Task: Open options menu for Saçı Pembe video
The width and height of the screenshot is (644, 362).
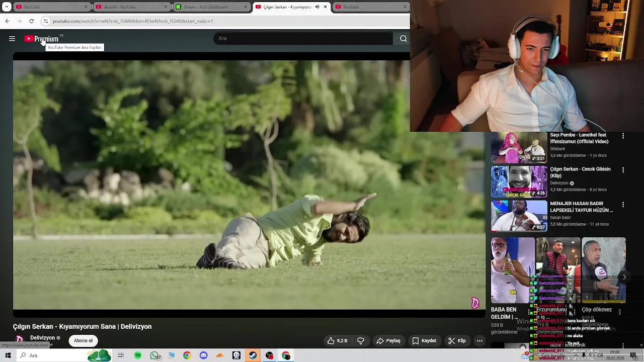Action: (x=623, y=136)
